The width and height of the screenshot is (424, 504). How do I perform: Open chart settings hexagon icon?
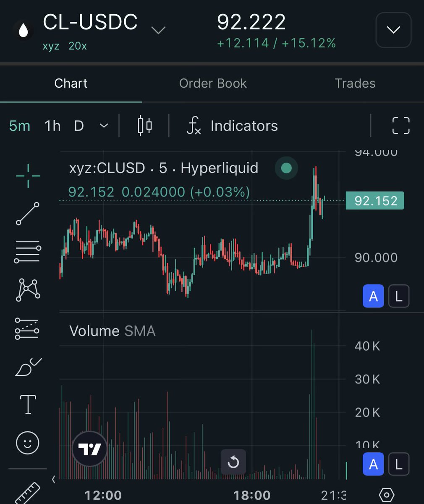(x=386, y=495)
